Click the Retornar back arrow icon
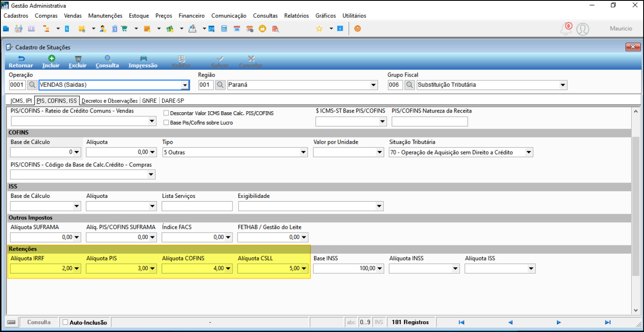 point(21,59)
